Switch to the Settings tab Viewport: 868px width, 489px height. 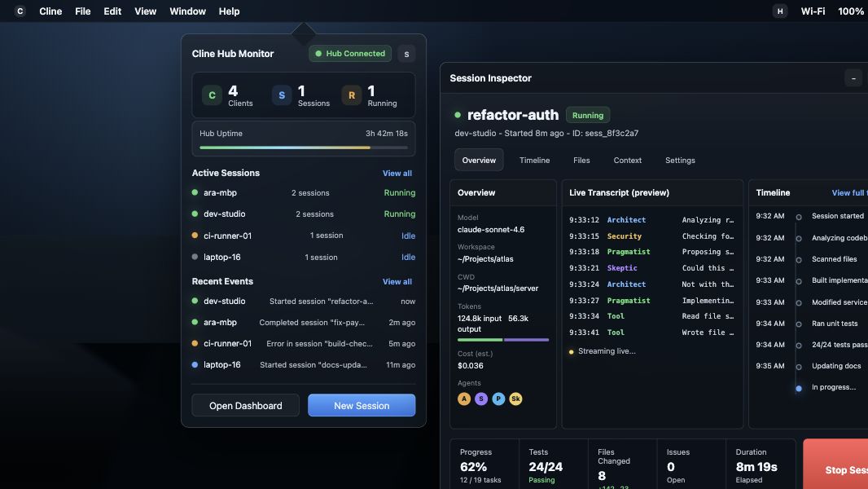[680, 160]
